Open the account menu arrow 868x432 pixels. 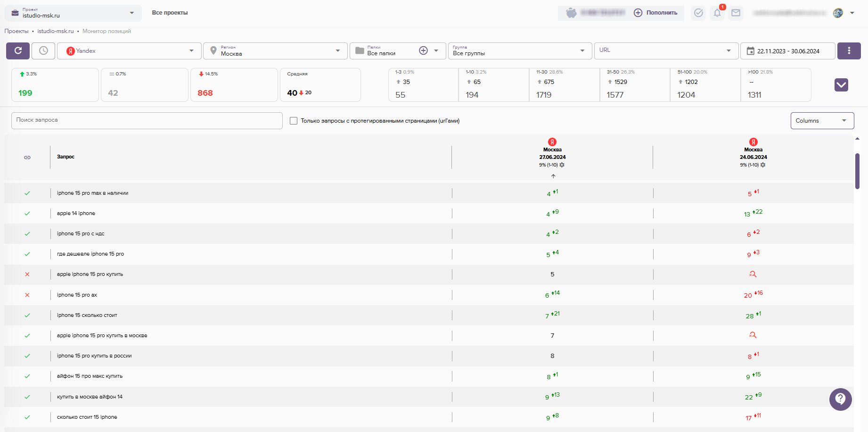[852, 13]
